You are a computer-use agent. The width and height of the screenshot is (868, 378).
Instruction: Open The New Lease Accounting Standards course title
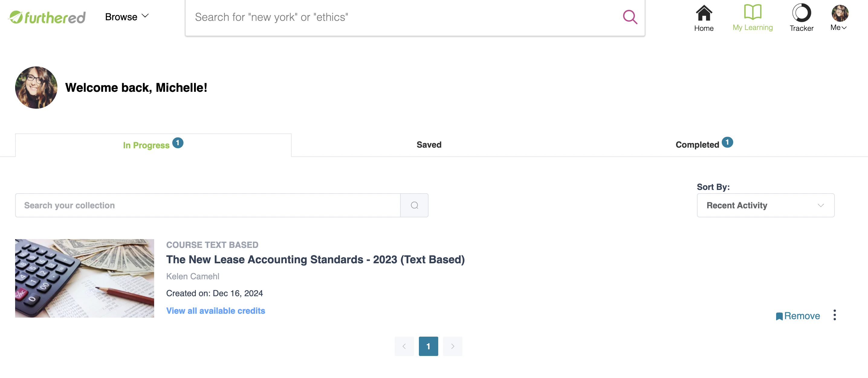coord(315,260)
